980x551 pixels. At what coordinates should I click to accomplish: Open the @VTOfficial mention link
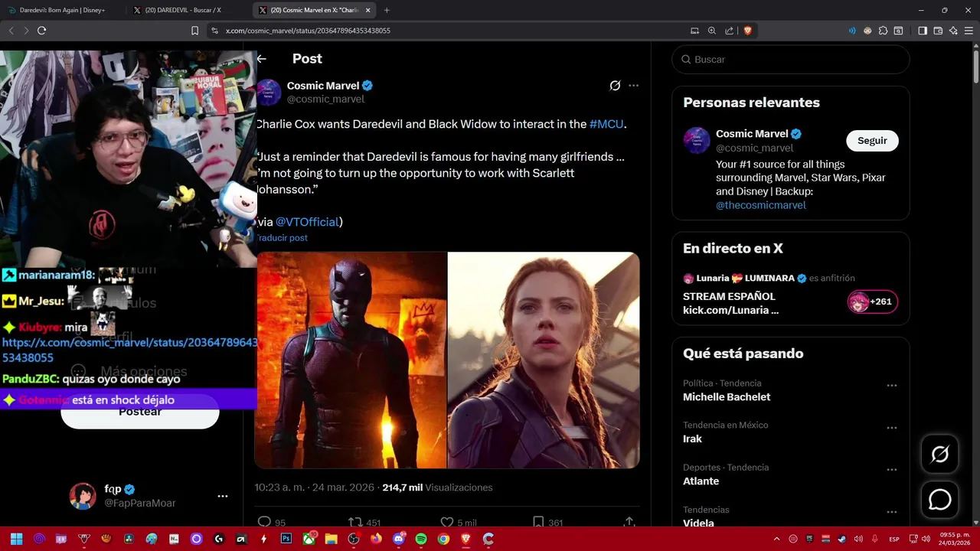[307, 222]
